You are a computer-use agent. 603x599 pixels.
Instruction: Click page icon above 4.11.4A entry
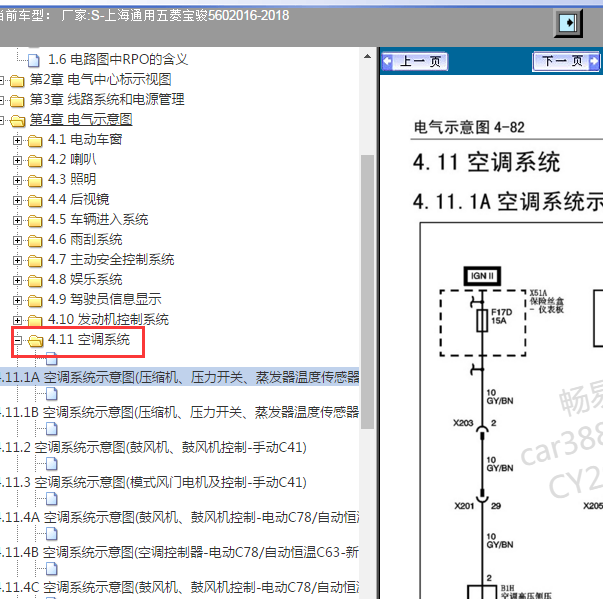52,499
